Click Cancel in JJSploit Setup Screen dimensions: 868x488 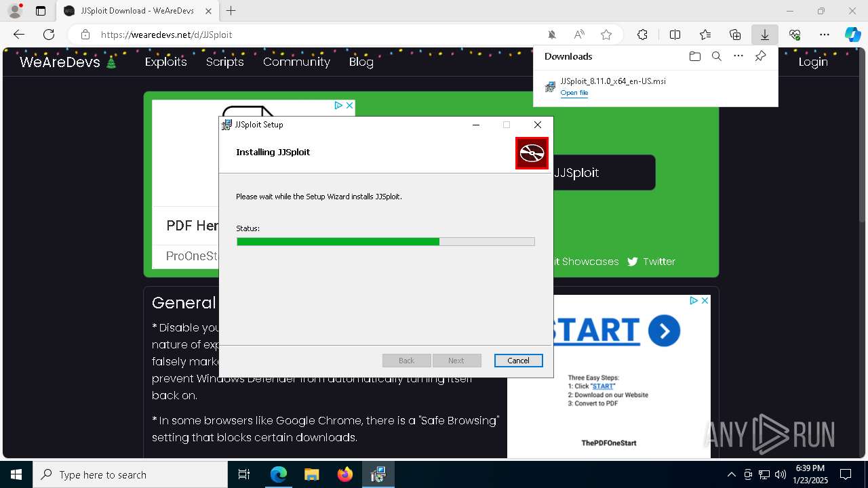(518, 361)
